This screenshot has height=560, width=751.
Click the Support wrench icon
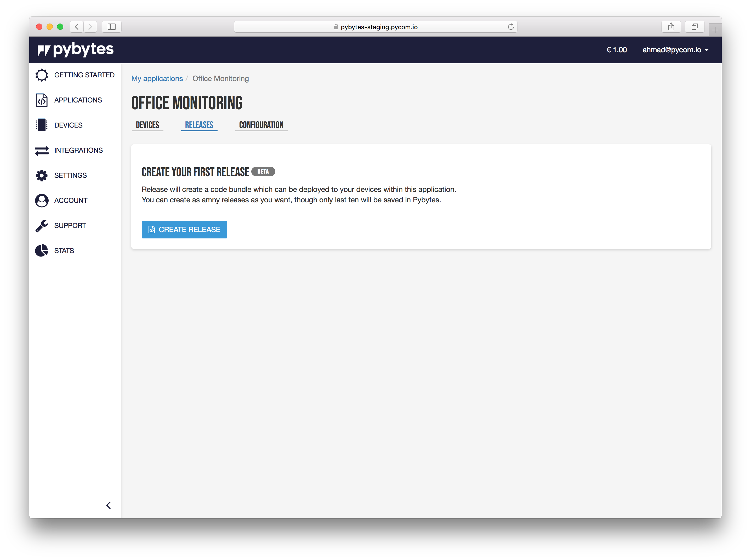[x=42, y=225]
